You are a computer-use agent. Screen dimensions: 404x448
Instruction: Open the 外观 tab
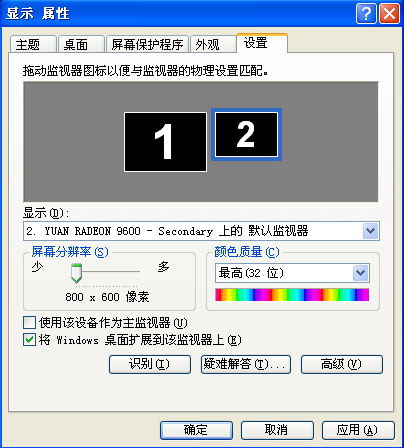click(213, 44)
